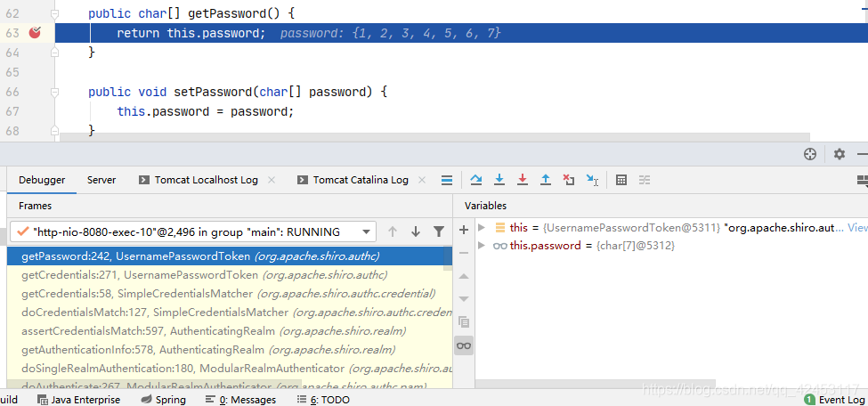Select frame assertCredentialsMatch:597, AuthenticatingRealm
868x406 pixels.
coord(230,330)
